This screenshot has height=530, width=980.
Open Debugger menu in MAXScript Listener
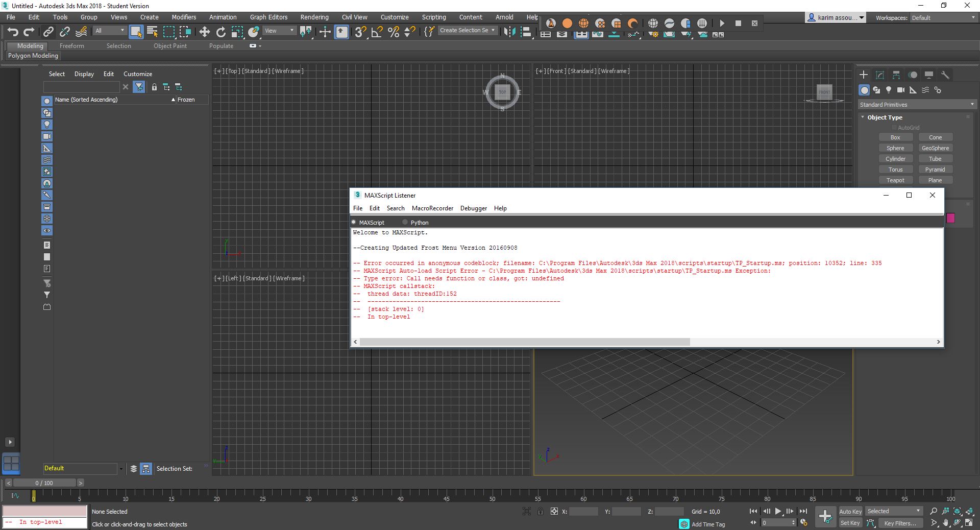[x=473, y=208]
